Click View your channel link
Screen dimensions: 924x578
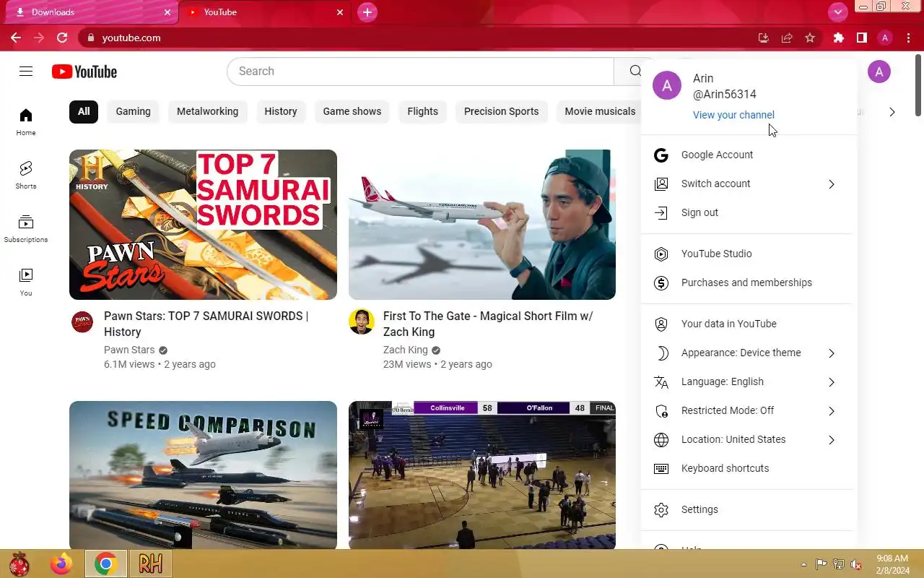733,115
